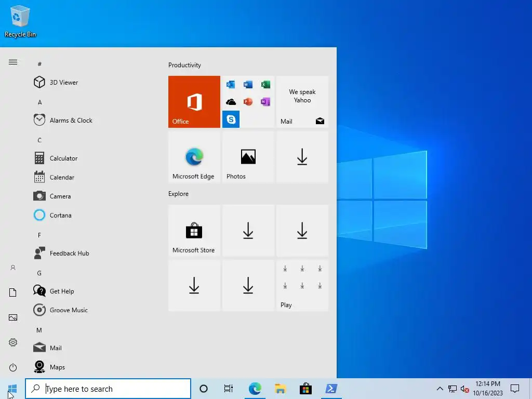This screenshot has width=532, height=399.
Task: Click the Productivity group heading
Action: click(184, 65)
